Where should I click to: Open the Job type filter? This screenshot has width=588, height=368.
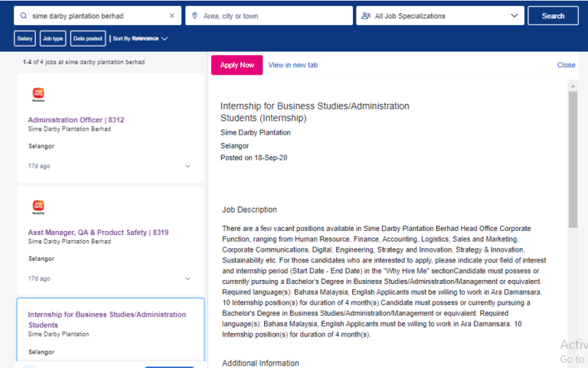point(53,38)
